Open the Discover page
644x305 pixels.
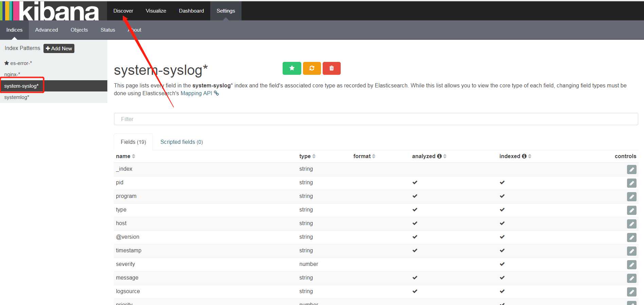[123, 11]
